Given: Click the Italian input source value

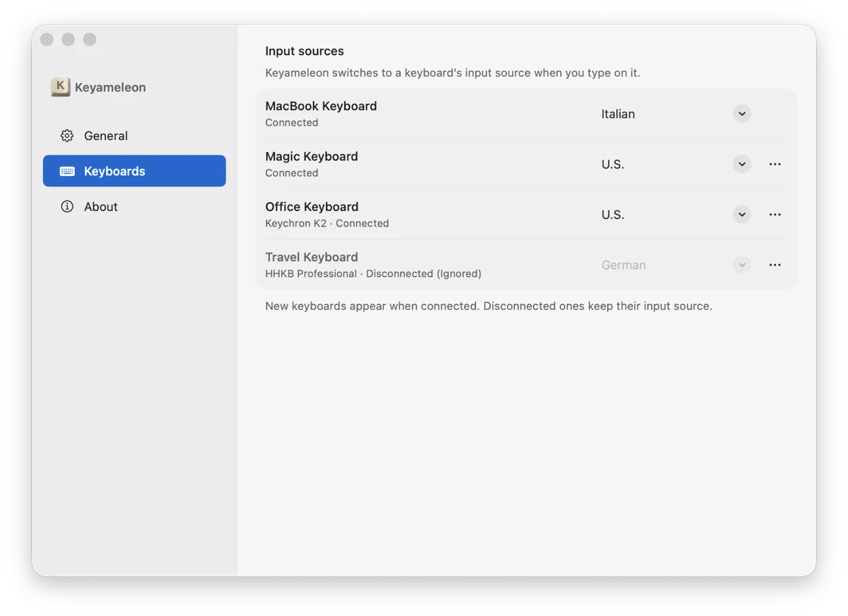Looking at the screenshot, I should point(618,114).
